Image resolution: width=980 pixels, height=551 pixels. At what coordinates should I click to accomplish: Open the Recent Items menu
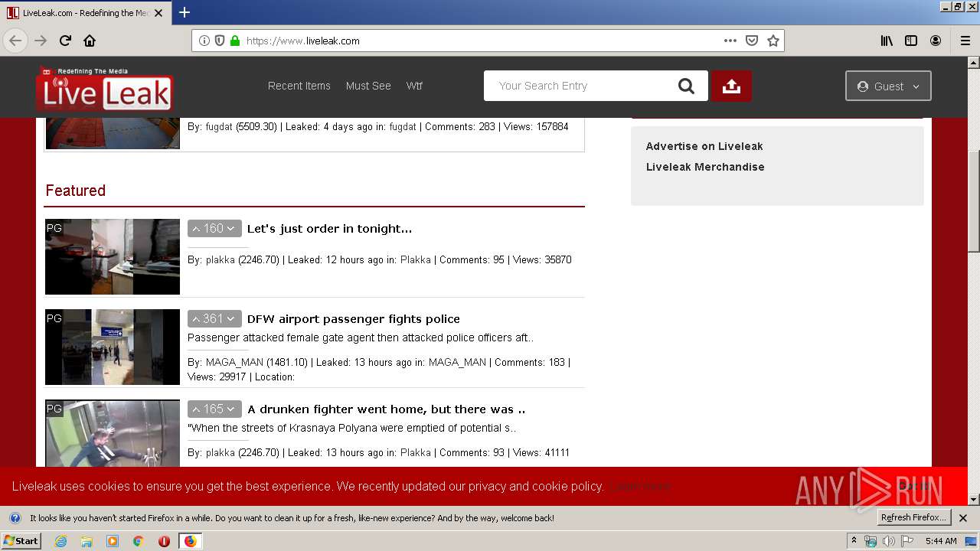[299, 86]
